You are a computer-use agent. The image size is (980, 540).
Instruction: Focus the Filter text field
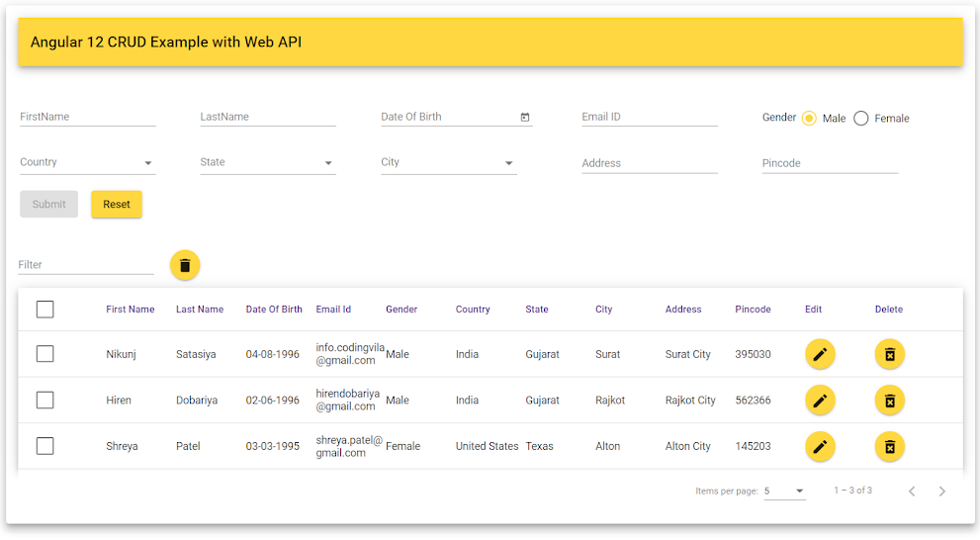86,265
